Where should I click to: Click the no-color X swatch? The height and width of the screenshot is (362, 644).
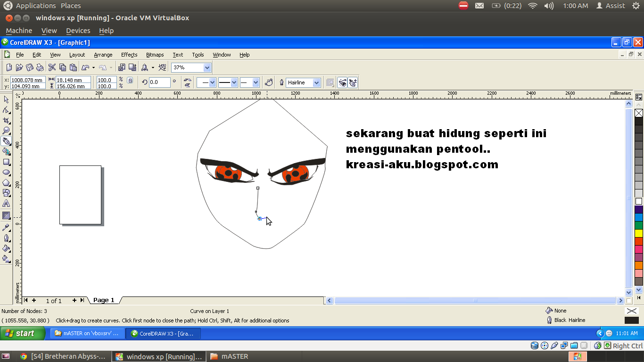pos(639,113)
